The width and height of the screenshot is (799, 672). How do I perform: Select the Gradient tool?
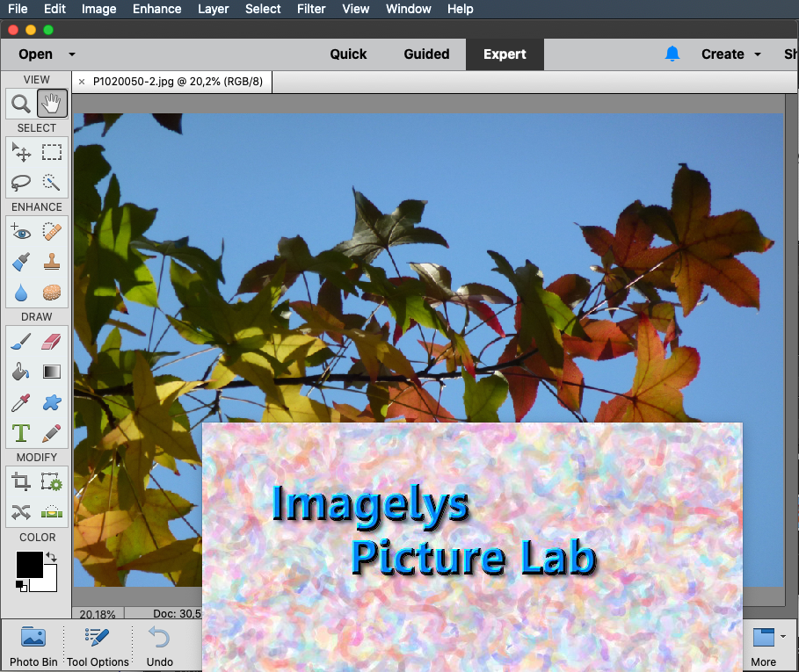click(x=52, y=372)
